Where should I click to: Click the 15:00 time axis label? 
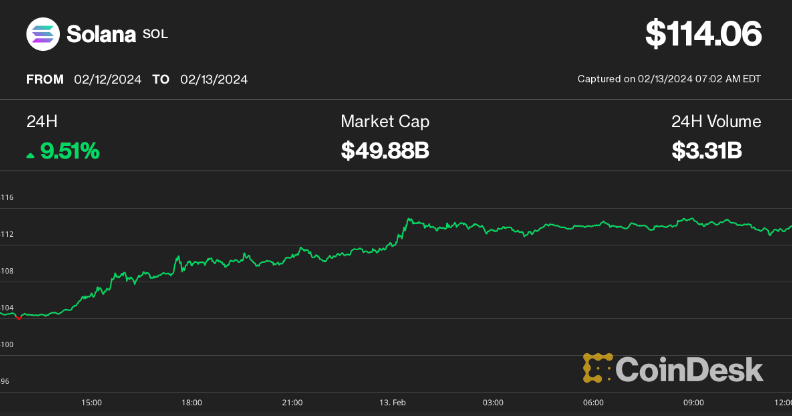91,402
